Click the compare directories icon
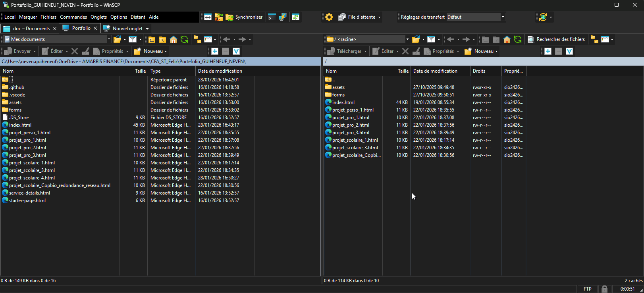The height and width of the screenshot is (293, 644). pyautogui.click(x=208, y=17)
